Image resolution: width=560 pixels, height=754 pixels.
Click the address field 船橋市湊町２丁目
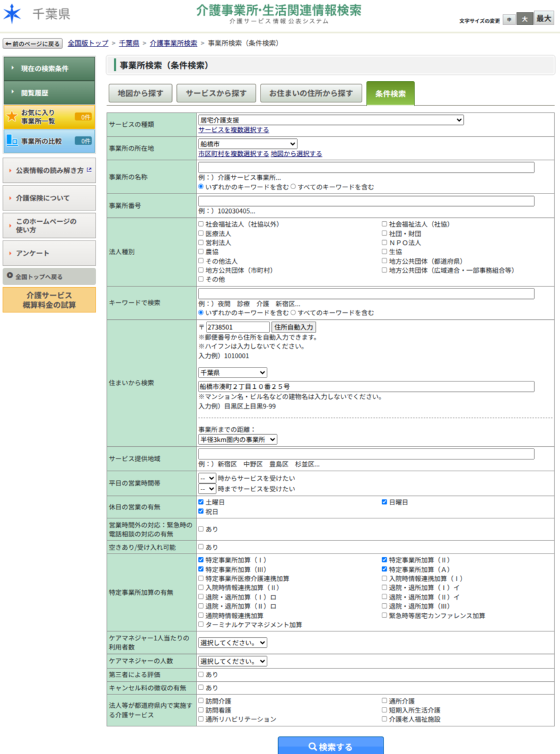[366, 386]
